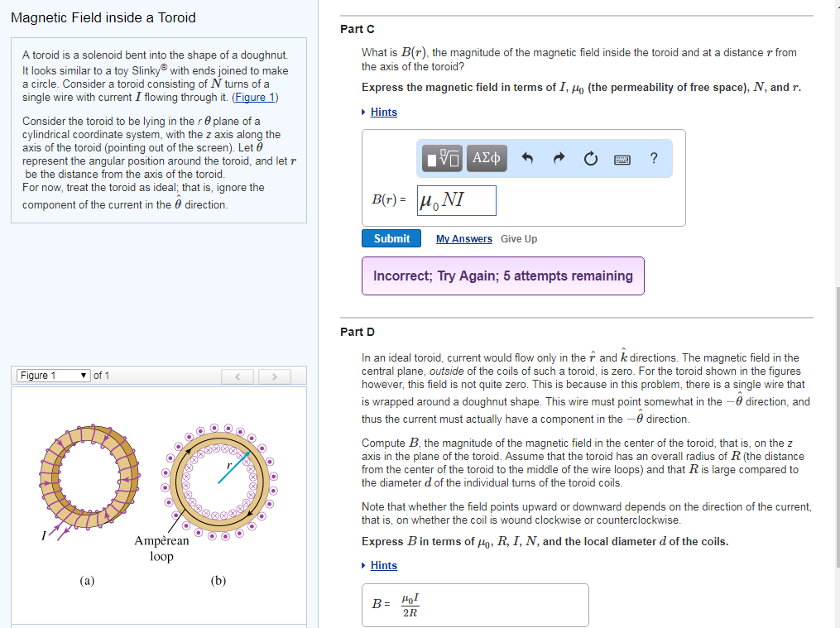This screenshot has width=840, height=628.
Task: Expand the Hints under Part D
Action: 382,565
